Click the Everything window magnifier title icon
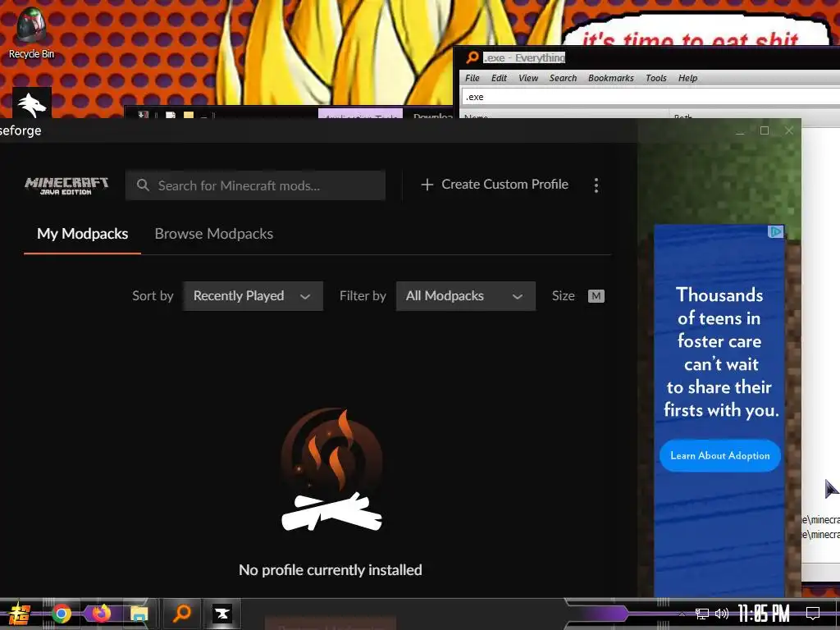The image size is (840, 630). click(472, 57)
